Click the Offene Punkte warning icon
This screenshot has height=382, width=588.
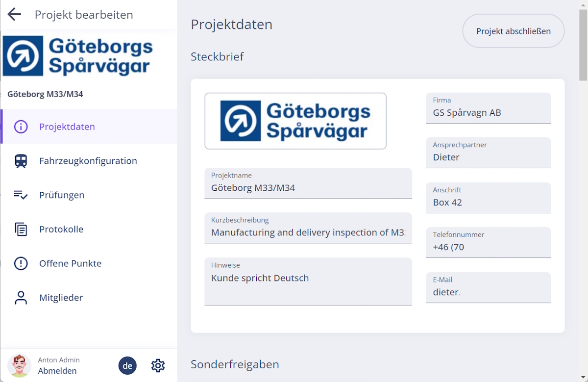(21, 263)
